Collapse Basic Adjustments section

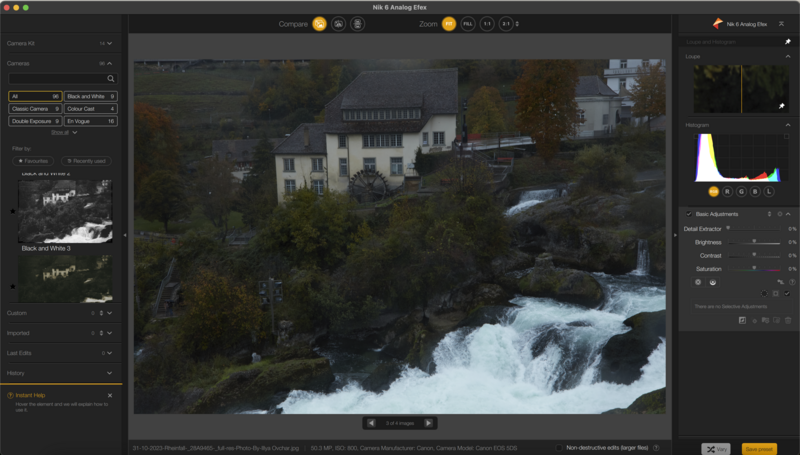(788, 214)
